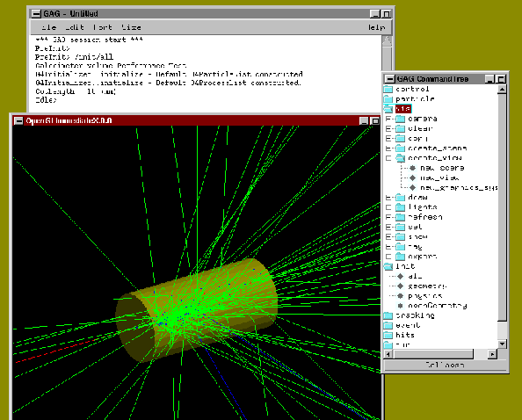
Task: Click Command Tree horizontal scroll left arrow
Action: [x=388, y=354]
